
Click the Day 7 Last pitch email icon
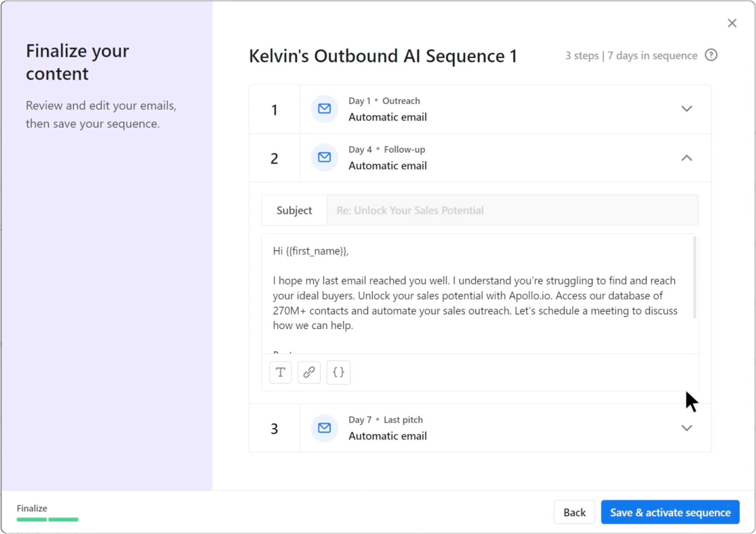pos(324,428)
